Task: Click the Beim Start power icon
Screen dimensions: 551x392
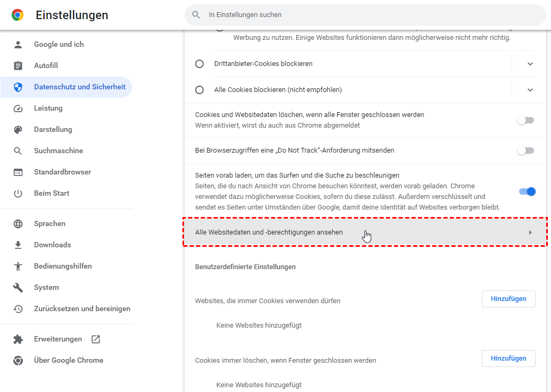Action: [x=18, y=194]
